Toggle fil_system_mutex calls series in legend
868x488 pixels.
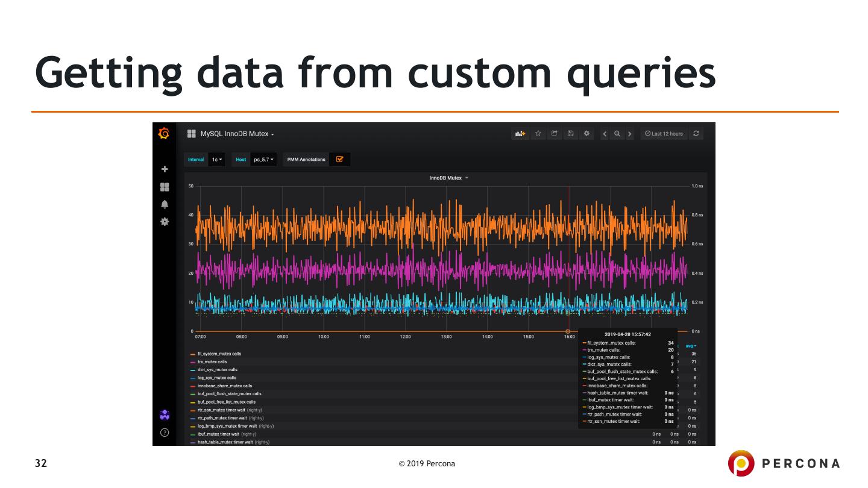pos(219,354)
